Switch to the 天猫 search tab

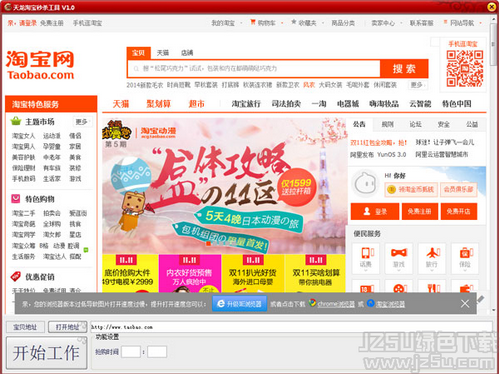click(163, 53)
